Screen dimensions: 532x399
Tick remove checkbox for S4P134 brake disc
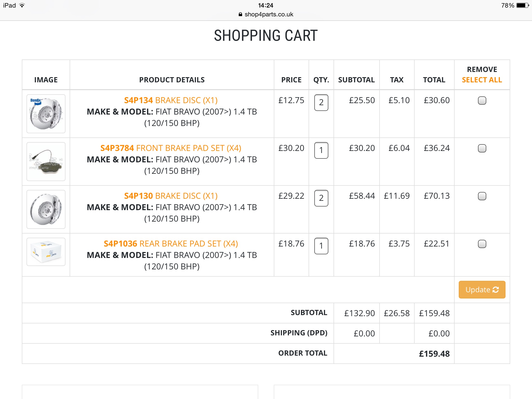482,101
